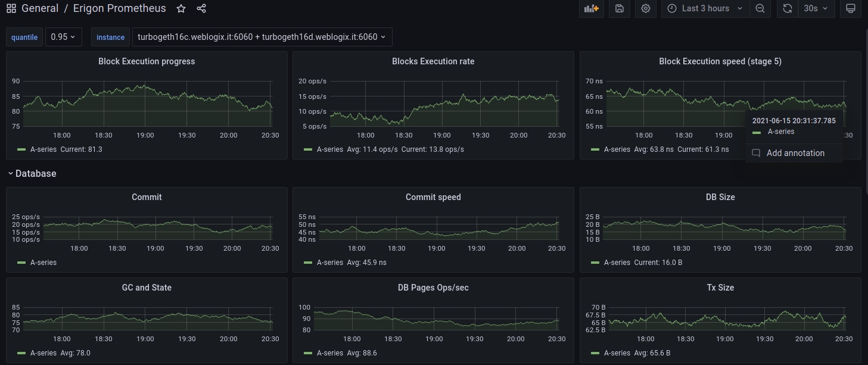
Task: Click the Blocks Execution rate panel title
Action: (433, 61)
